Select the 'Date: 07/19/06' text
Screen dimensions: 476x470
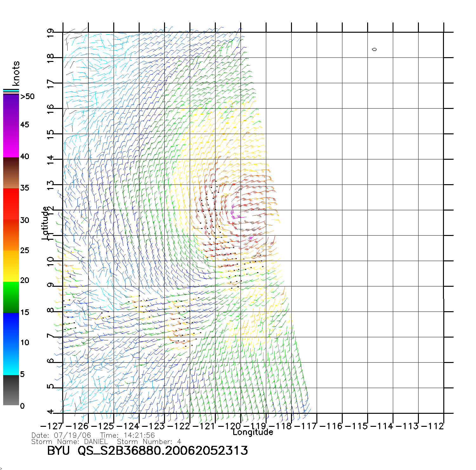pyautogui.click(x=61, y=435)
